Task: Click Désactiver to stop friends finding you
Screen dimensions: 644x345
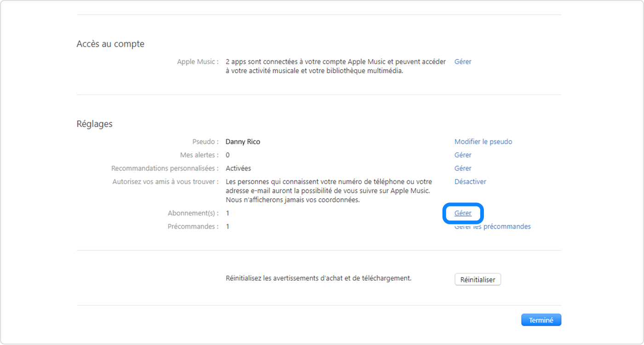Action: 470,181
